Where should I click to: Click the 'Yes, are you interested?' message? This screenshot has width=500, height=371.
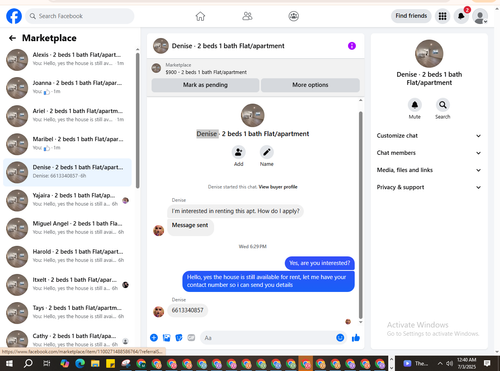tap(320, 263)
